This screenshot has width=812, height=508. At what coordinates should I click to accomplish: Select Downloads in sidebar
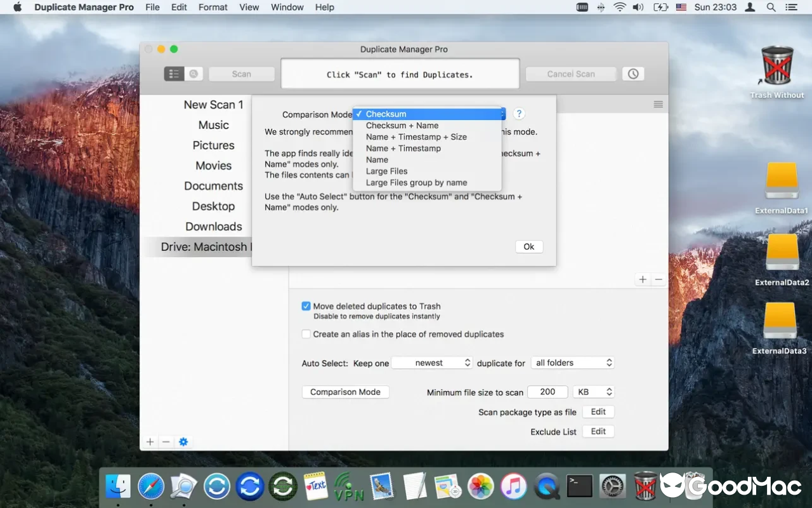point(214,227)
